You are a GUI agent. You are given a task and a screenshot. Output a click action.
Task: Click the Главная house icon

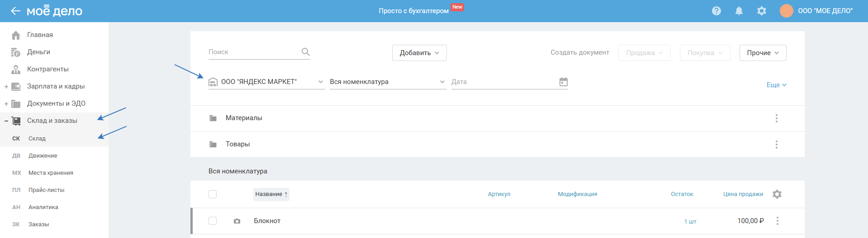(16, 35)
